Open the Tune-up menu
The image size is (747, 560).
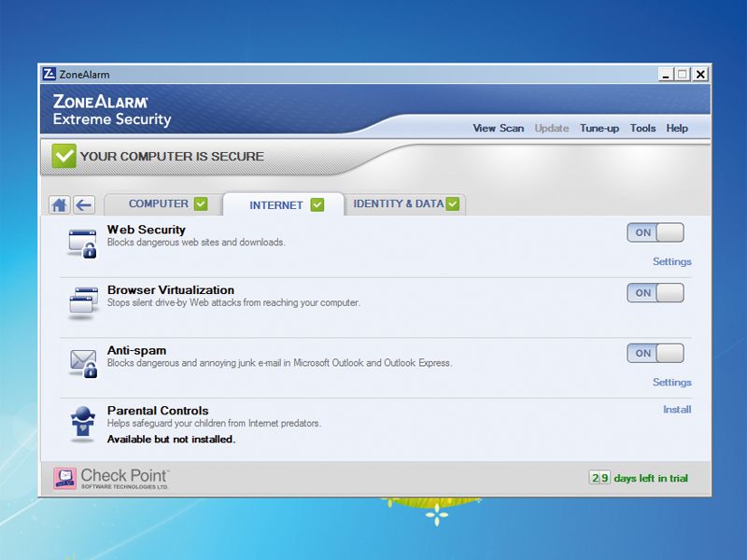pyautogui.click(x=599, y=128)
